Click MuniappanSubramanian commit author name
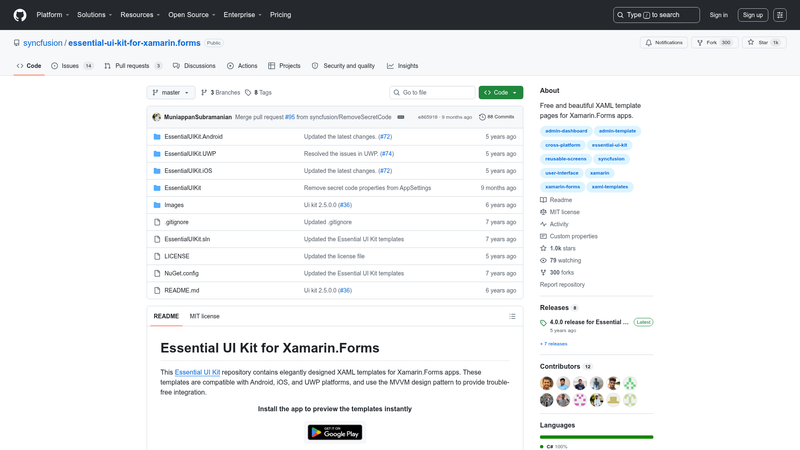Viewport: 800px width, 450px height. pos(198,117)
